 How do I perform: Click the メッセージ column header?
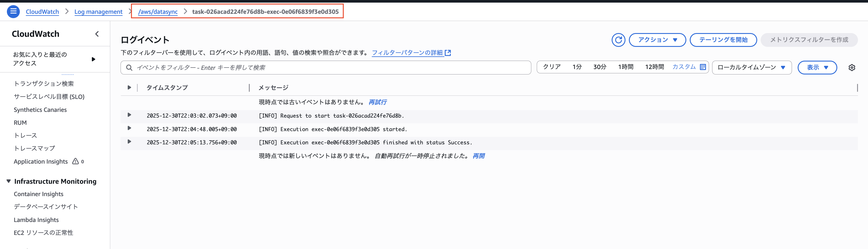pyautogui.click(x=273, y=87)
